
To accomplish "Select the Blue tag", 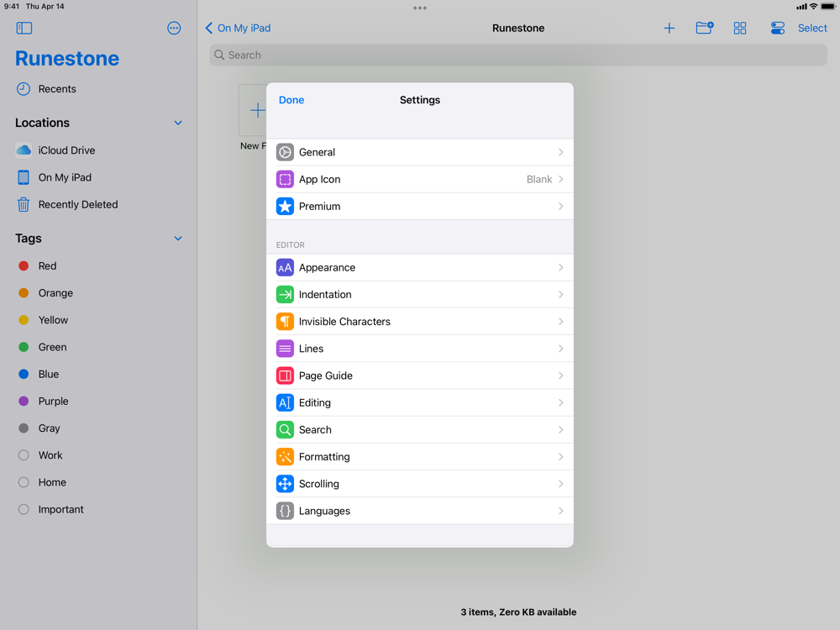I will [x=98, y=375].
